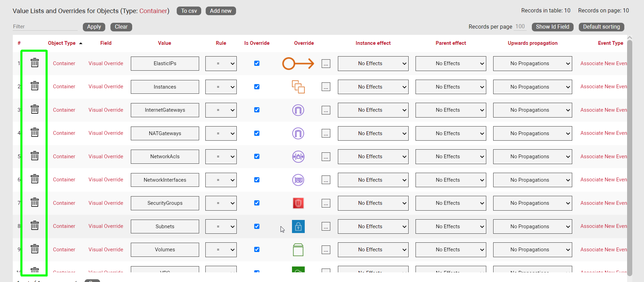Toggle Is Override checkbox for Volumes
This screenshot has width=644, height=282.
click(257, 250)
